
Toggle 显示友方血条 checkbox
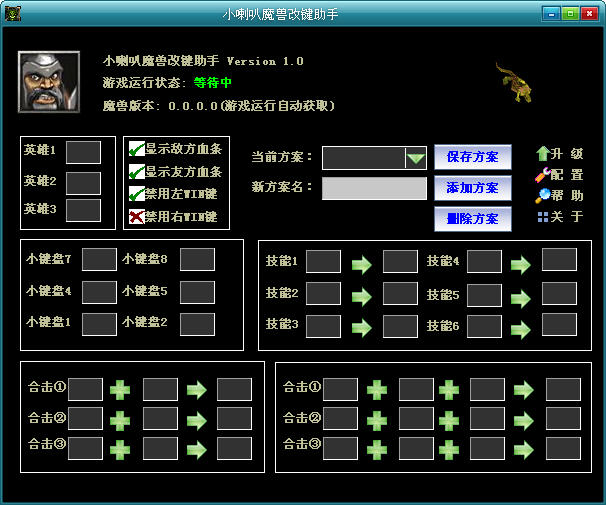pos(136,172)
